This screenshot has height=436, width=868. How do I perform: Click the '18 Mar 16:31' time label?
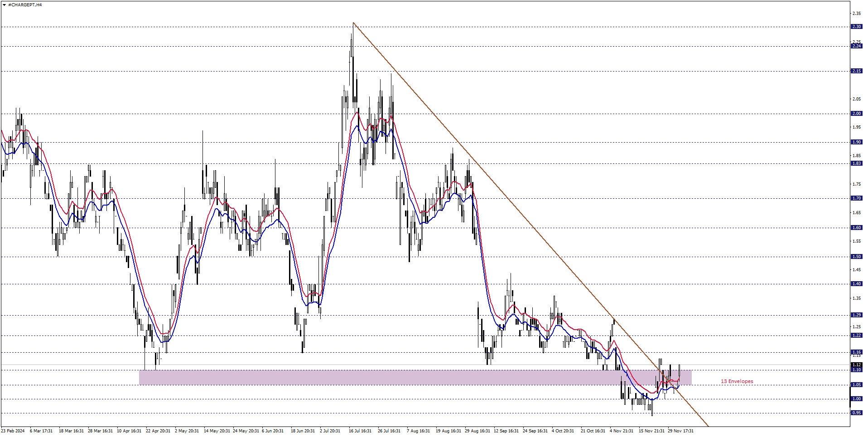[x=71, y=431]
